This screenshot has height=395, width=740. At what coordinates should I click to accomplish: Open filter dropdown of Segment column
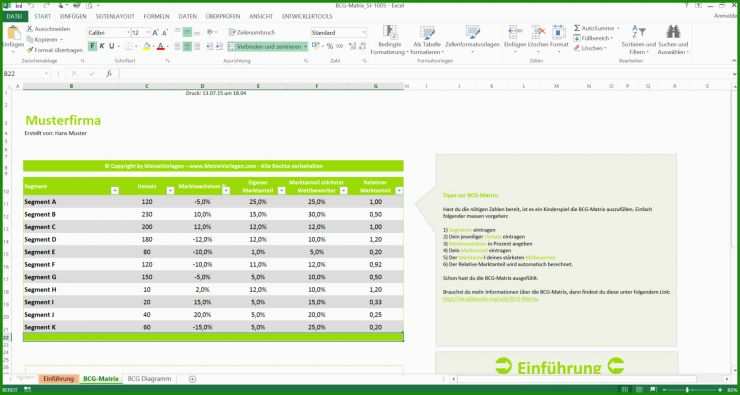coord(115,190)
